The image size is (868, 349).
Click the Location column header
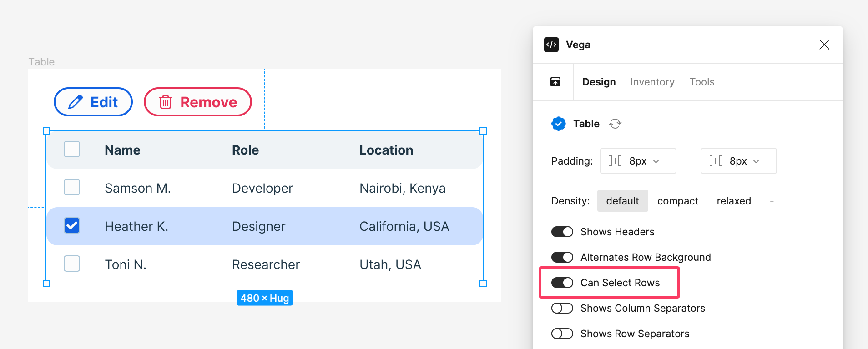click(386, 150)
